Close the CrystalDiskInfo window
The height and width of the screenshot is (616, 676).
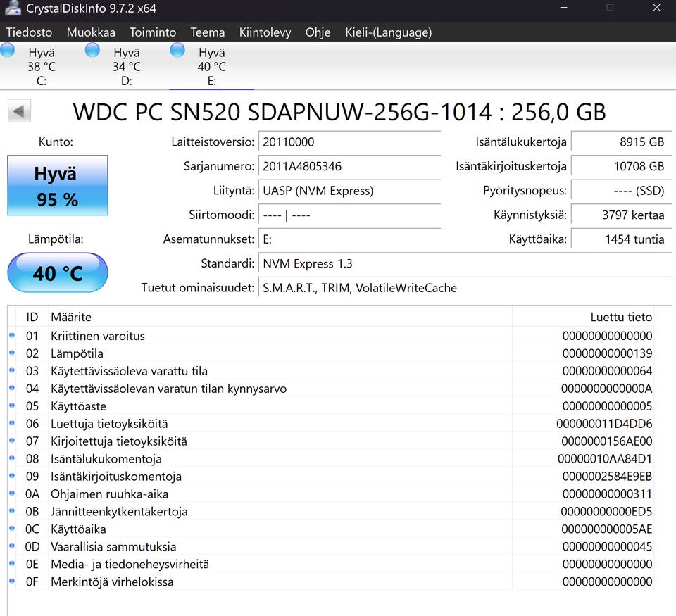[656, 8]
